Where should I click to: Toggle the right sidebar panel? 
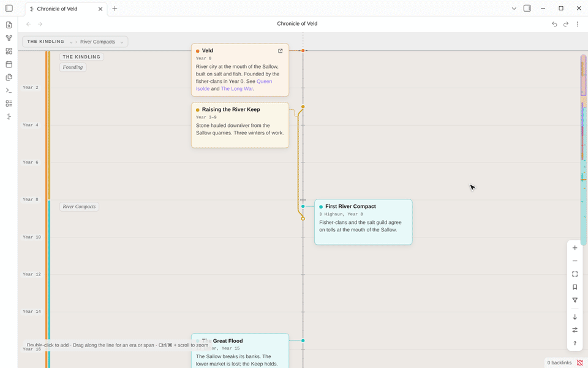pyautogui.click(x=527, y=8)
